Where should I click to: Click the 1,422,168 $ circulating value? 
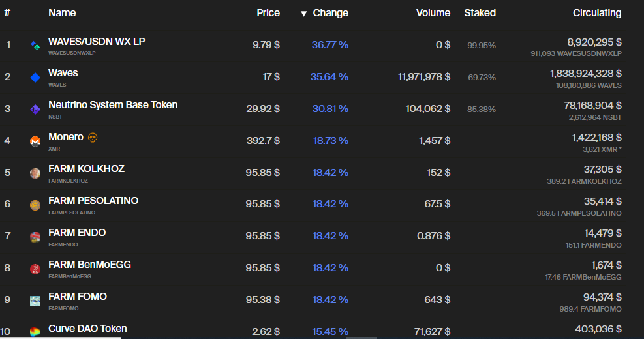click(597, 138)
